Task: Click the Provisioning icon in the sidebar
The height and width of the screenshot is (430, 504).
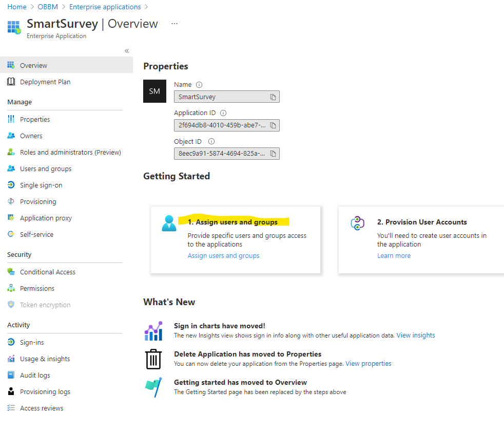Action: [x=11, y=201]
